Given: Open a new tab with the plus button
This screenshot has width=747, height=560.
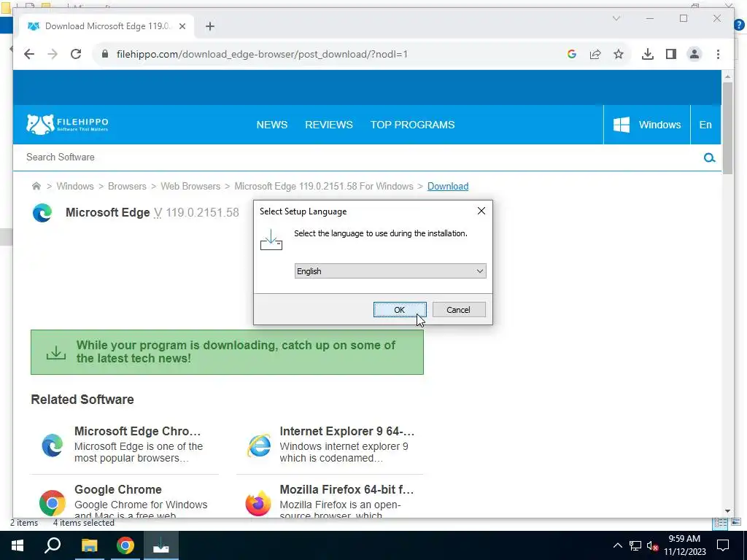Looking at the screenshot, I should click(210, 27).
